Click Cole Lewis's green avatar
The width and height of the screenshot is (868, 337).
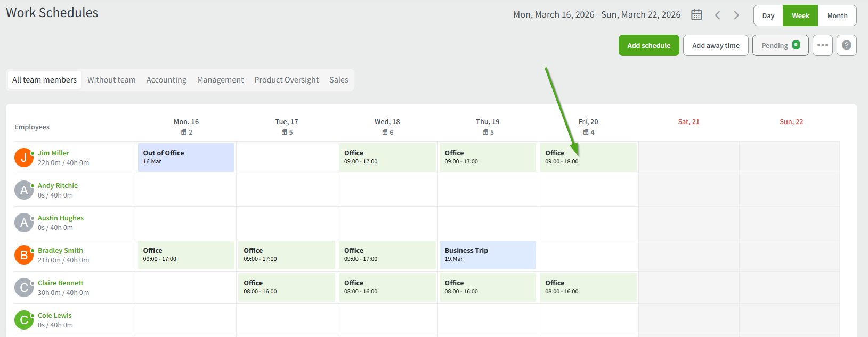coord(23,320)
